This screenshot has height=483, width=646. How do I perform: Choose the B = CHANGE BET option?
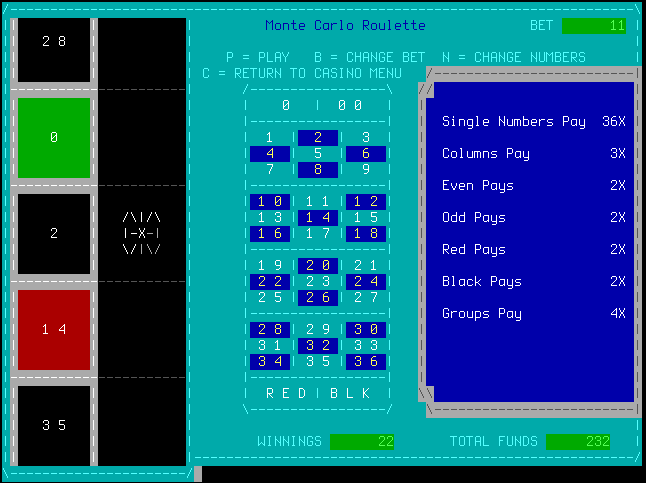click(x=370, y=57)
